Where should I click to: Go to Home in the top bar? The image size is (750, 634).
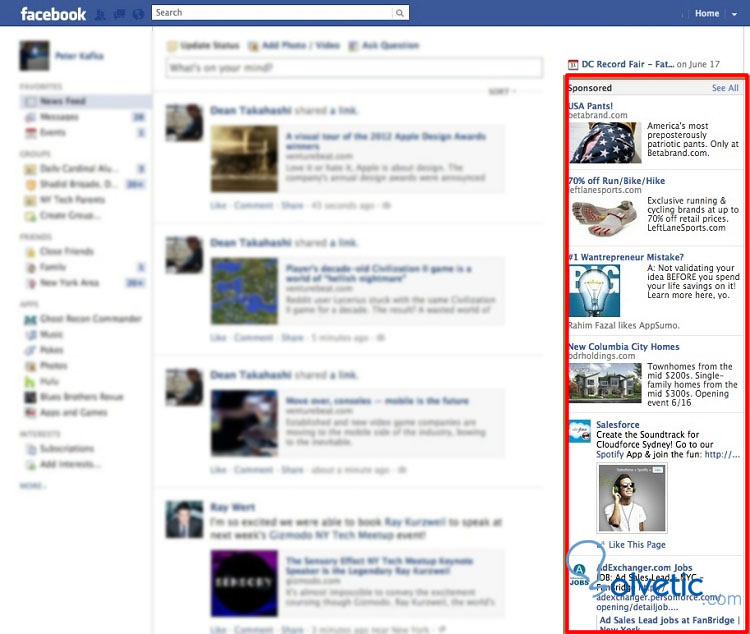coord(706,13)
